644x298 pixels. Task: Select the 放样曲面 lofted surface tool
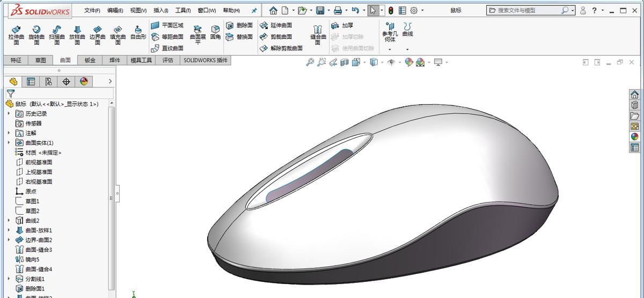[77, 35]
